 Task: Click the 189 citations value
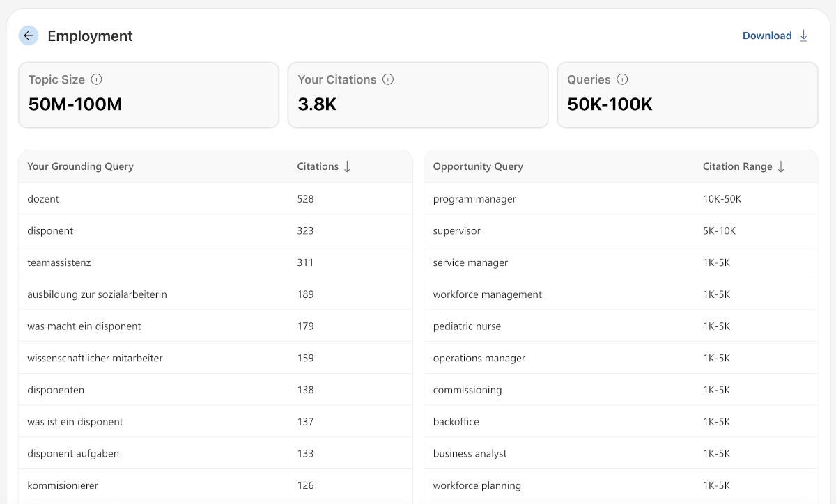(x=306, y=294)
